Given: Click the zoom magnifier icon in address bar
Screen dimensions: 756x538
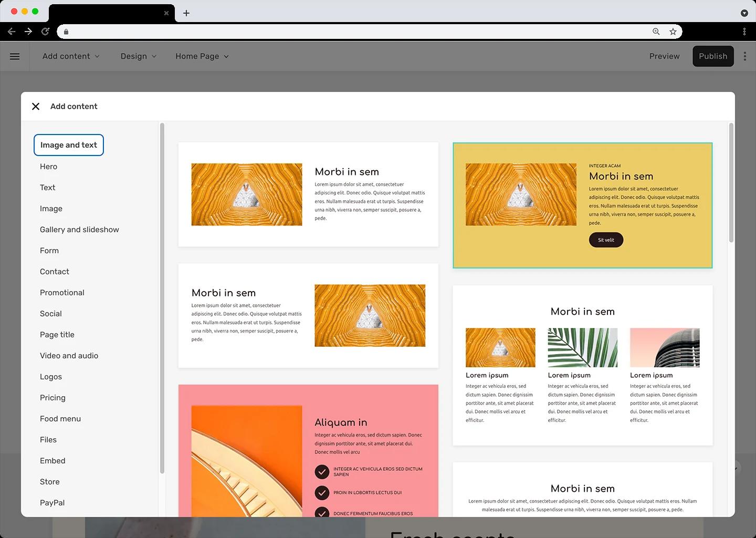Looking at the screenshot, I should coord(656,32).
